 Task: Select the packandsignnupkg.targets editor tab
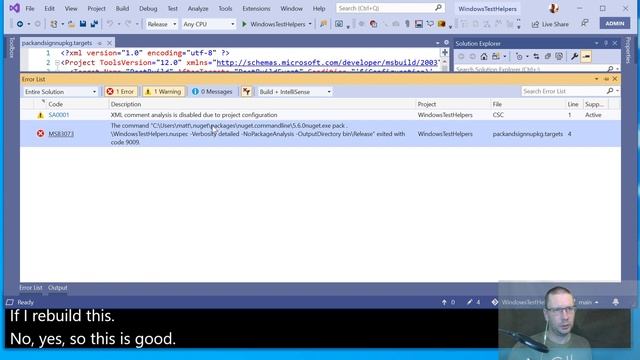[x=57, y=43]
